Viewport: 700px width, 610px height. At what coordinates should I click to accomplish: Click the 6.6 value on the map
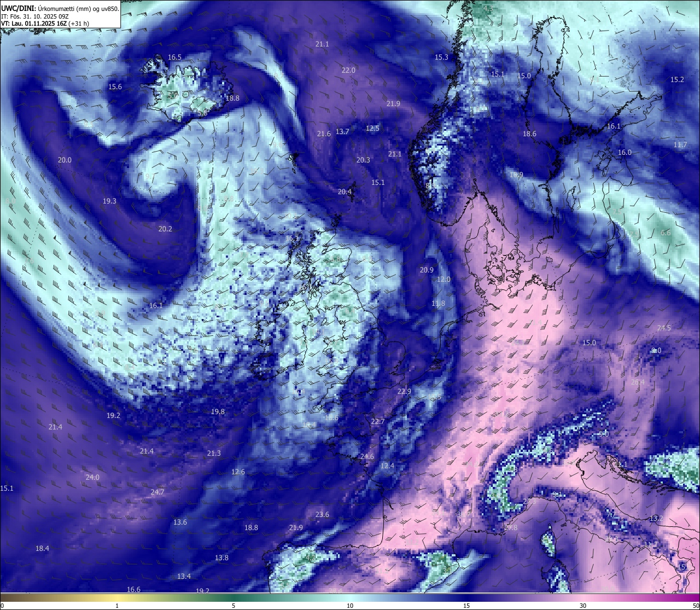click(666, 233)
